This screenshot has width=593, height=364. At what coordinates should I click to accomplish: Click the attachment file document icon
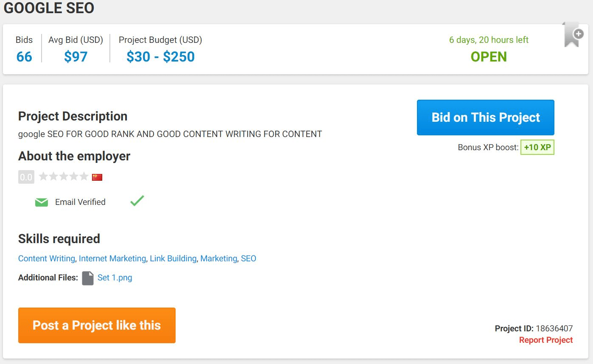point(88,278)
